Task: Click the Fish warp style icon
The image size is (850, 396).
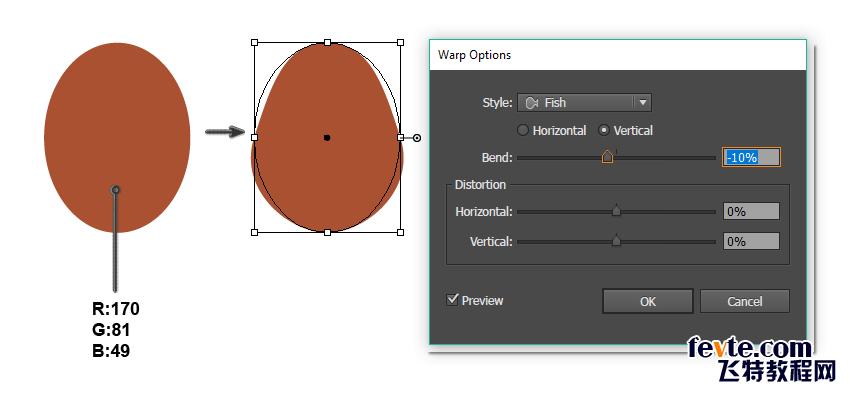Action: point(532,102)
